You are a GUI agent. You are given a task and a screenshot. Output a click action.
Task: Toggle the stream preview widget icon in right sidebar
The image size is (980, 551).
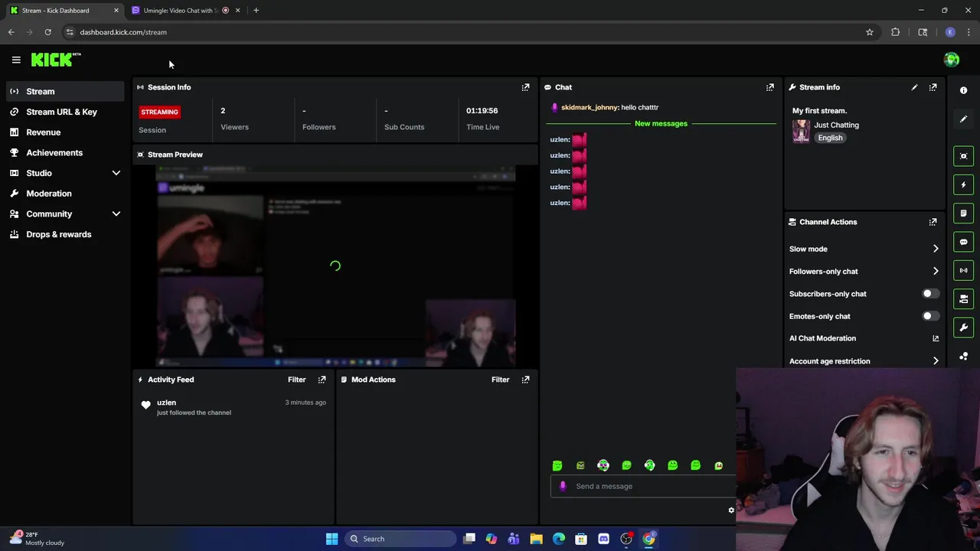(x=964, y=156)
